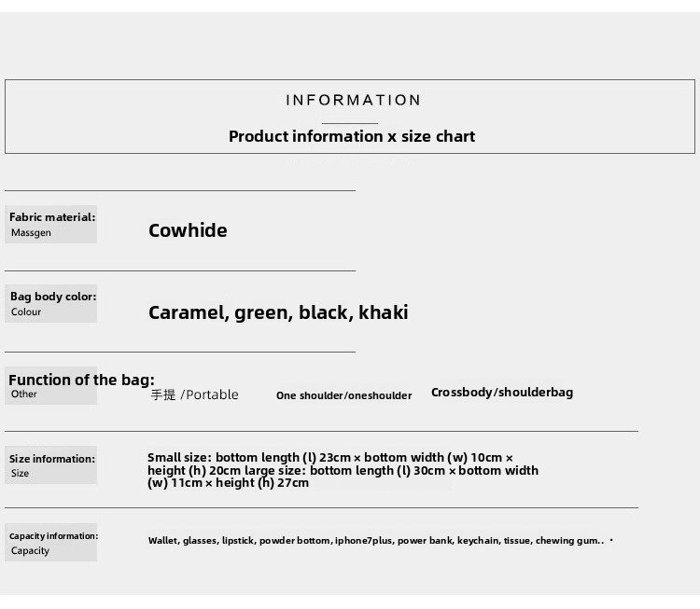
Task: Select the 'Cowhide' material text
Action: pyautogui.click(x=188, y=230)
